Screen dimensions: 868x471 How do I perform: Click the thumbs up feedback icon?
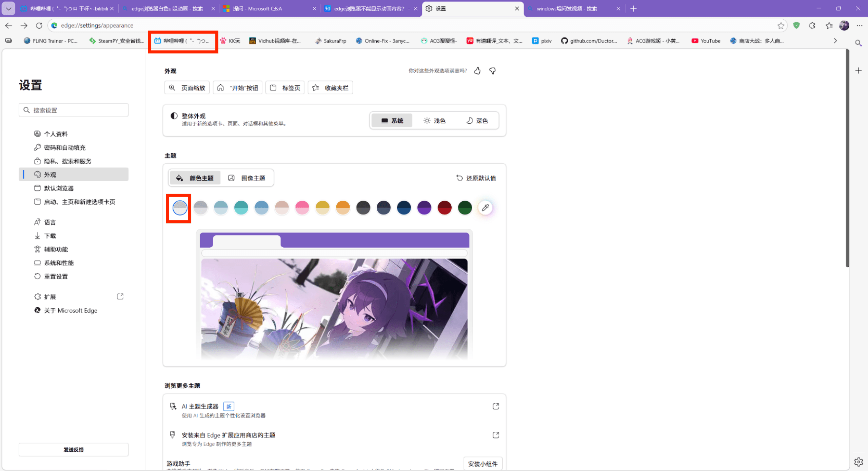pos(477,71)
